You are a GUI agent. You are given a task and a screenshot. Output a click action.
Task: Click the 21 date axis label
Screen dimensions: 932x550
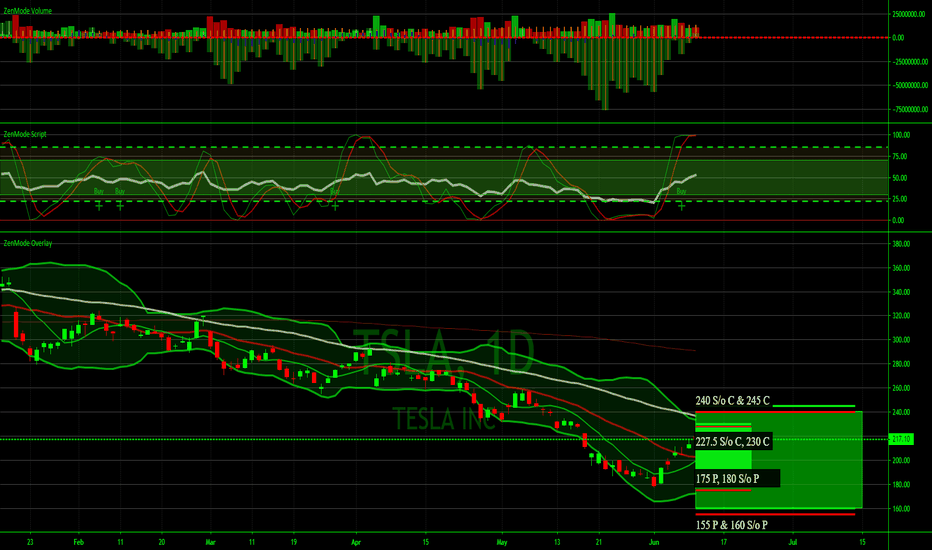[x=599, y=542]
